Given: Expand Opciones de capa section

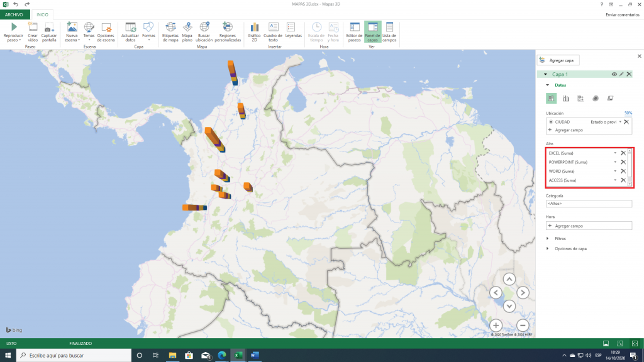Looking at the screenshot, I should (x=548, y=249).
